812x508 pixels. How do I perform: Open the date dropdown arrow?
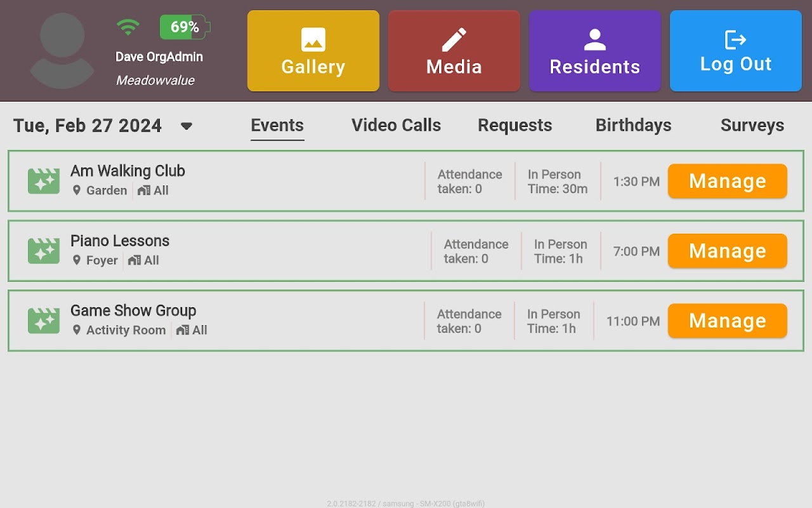point(186,126)
